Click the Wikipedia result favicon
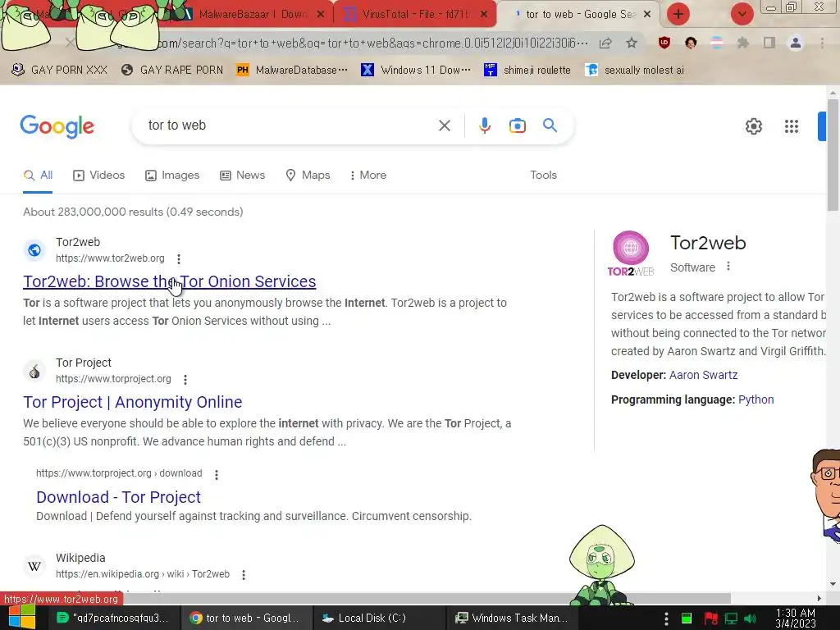This screenshot has height=630, width=840. [34, 566]
